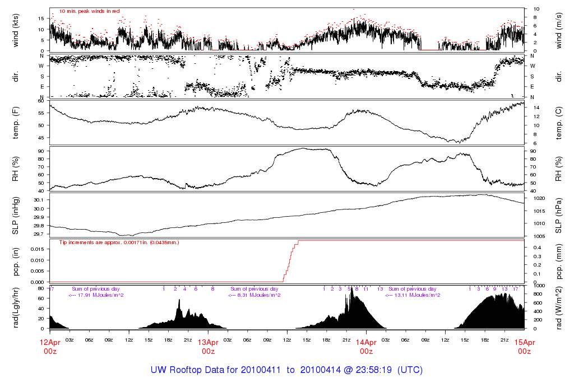Click the 'pcp. (in)' axis label
Viewport: 574px width, 392px height.
15,262
